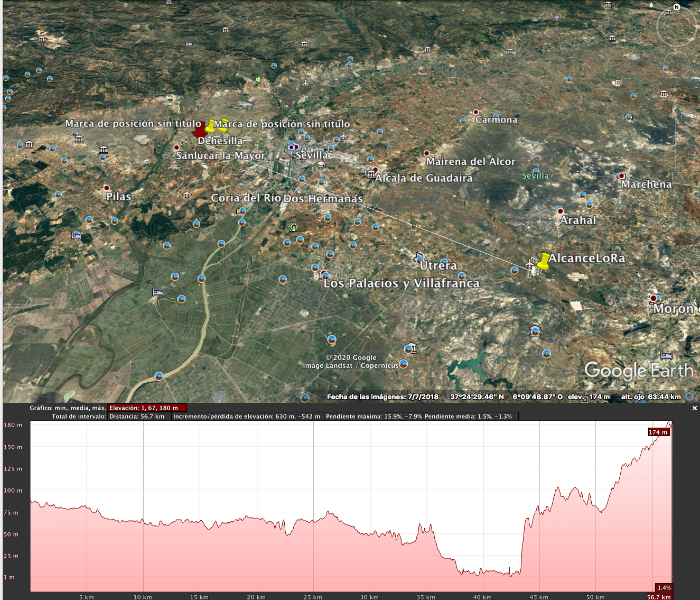The image size is (700, 600).
Task: Click the airplane icon at the top north of Sevilla
Action: pos(305,84)
